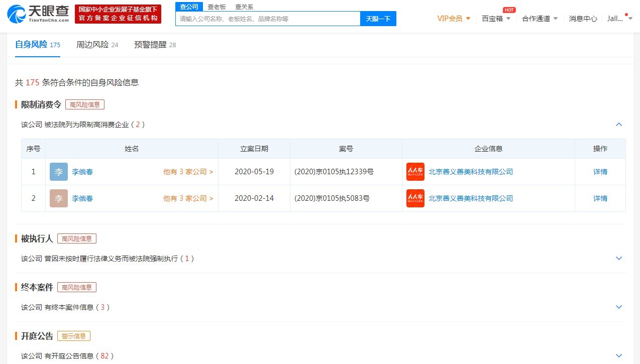The height and width of the screenshot is (364, 640).
Task: Collapse the 限制消费令 section chevron
Action: tap(619, 125)
